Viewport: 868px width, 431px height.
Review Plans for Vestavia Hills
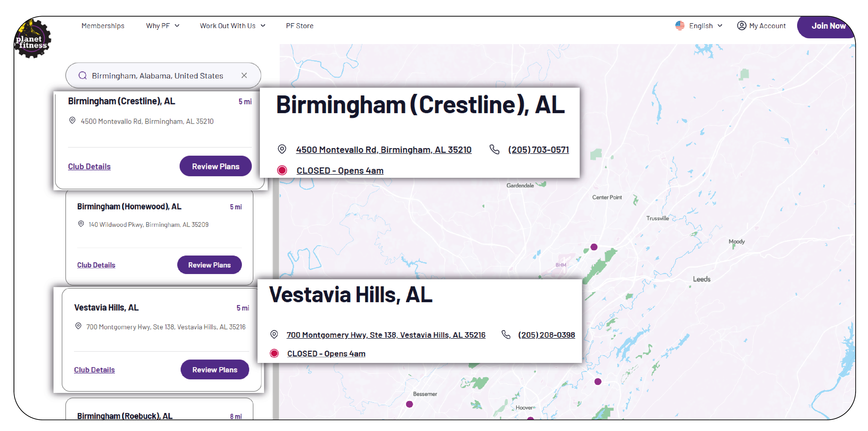pyautogui.click(x=215, y=370)
